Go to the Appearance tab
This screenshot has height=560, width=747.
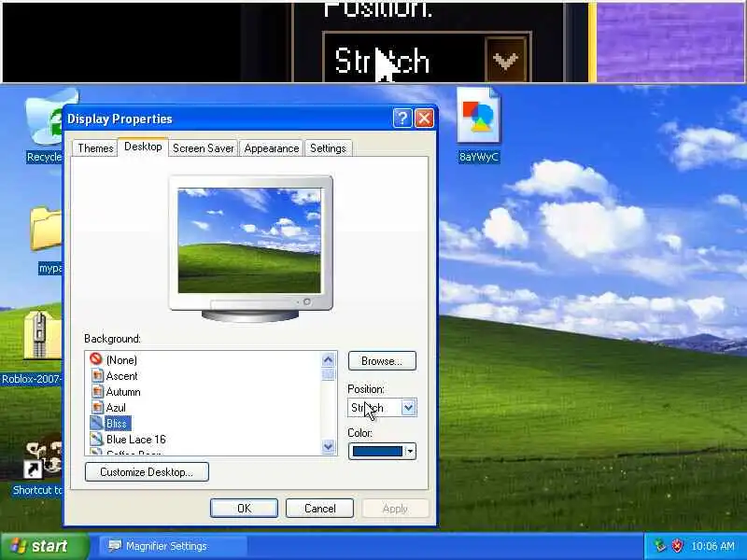272,148
